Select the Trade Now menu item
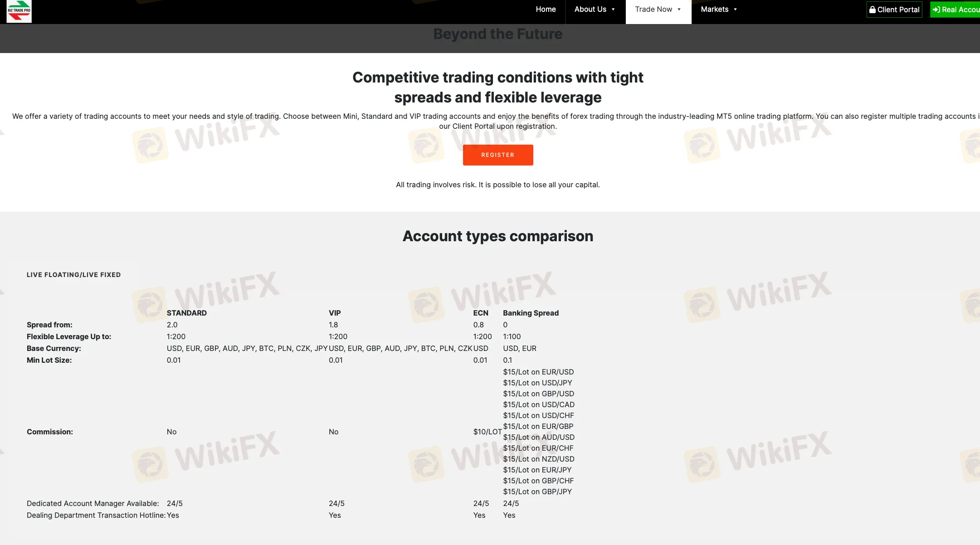Viewport: 980px width, 545px height. 653,10
